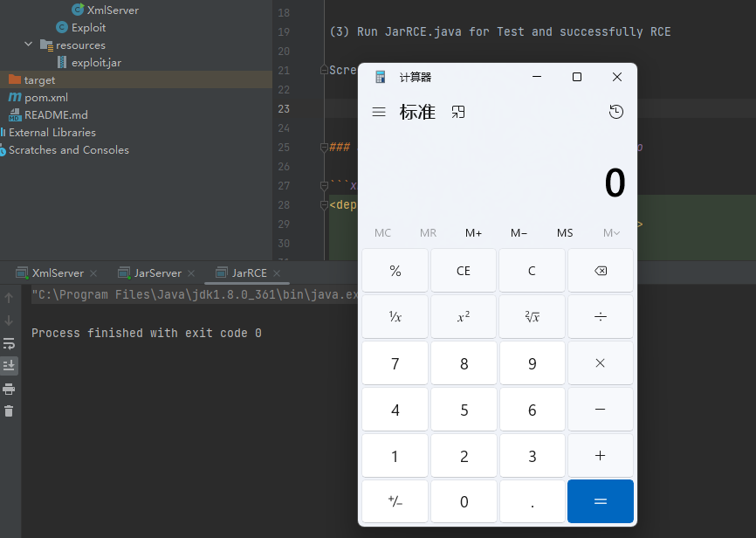Select exploit.jar in project tree
Screen dimensions: 756x538
(89, 62)
